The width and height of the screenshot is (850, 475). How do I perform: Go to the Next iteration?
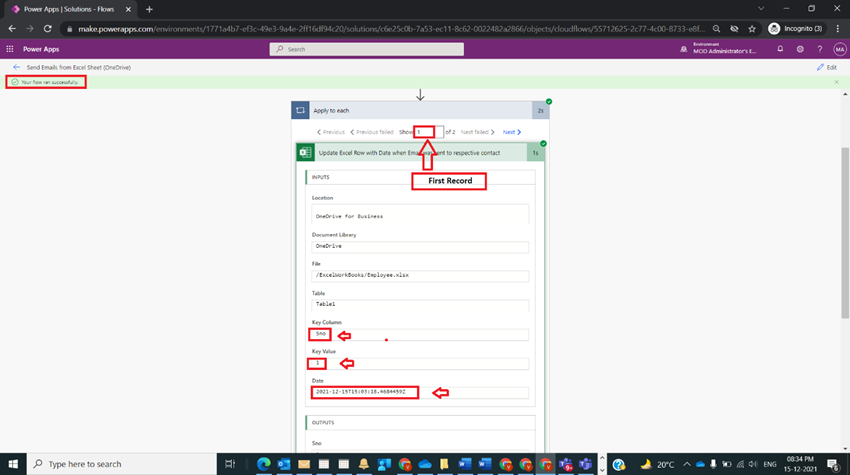tap(511, 132)
